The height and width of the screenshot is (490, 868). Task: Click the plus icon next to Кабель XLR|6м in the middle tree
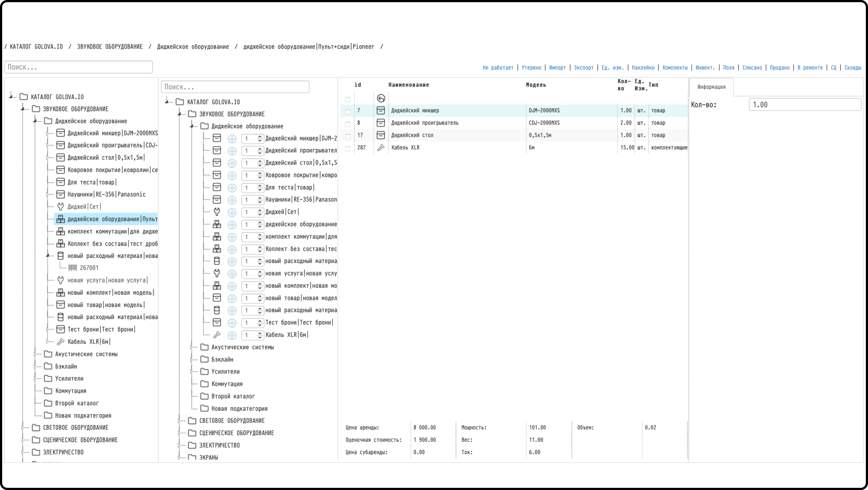point(232,335)
